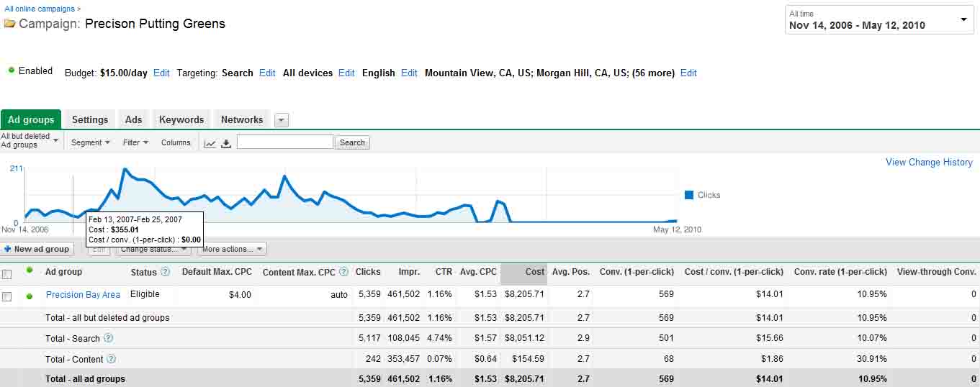This screenshot has height=387, width=980.
Task: Click the green Enabled status dot
Action: (x=12, y=70)
